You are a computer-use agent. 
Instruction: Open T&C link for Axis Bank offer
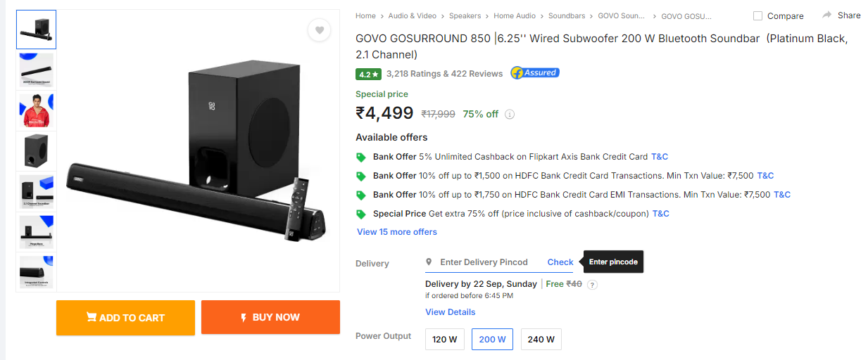660,157
